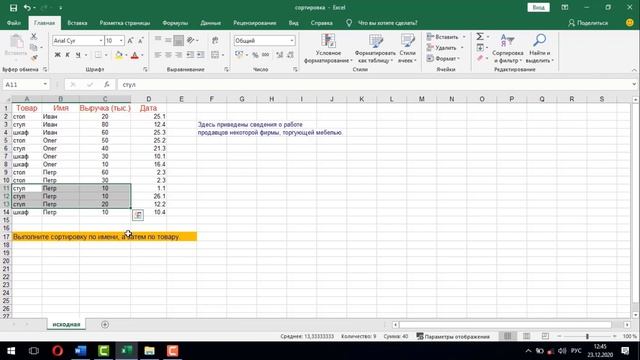Click the Clear eraser icon in the editing group

(x=480, y=58)
